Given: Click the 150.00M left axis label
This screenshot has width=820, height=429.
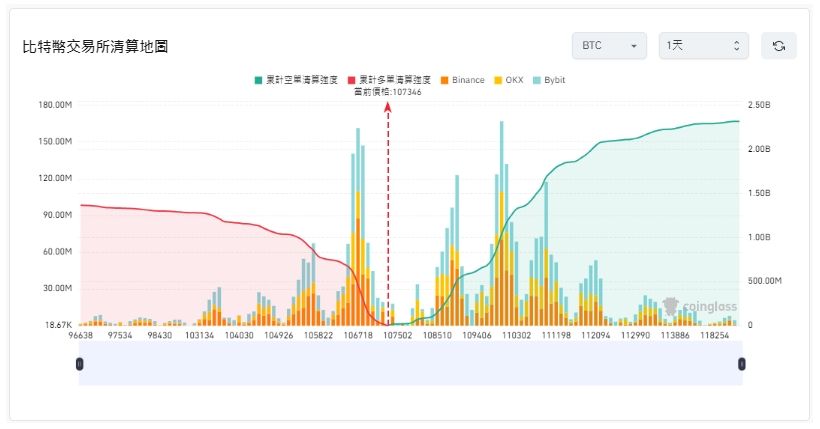Looking at the screenshot, I should click(x=55, y=141).
